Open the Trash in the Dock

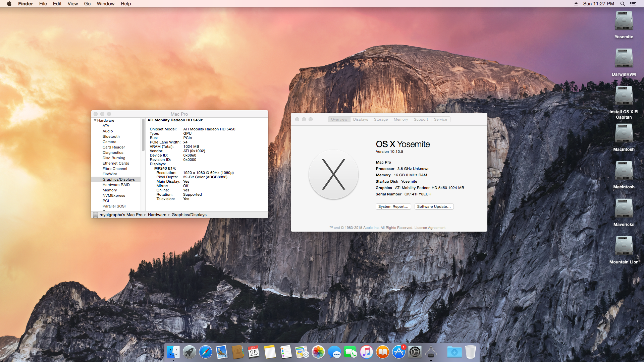coord(470,352)
